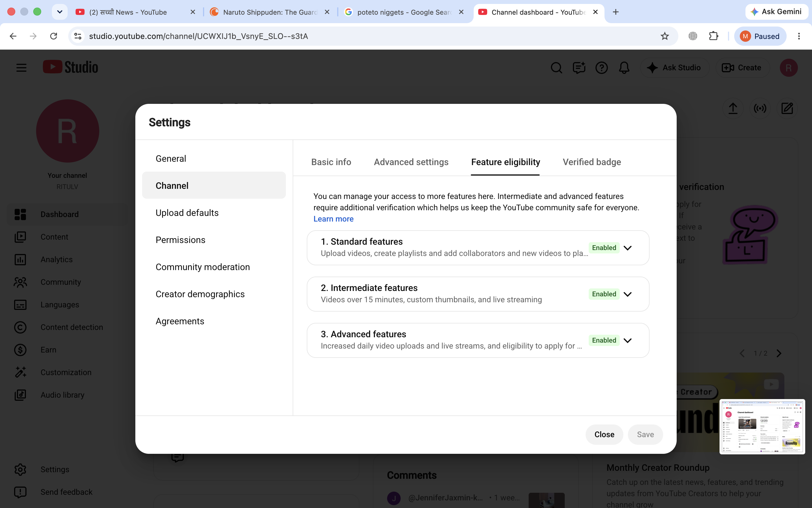Switch to the Feature eligibility tab
Image resolution: width=812 pixels, height=508 pixels.
pyautogui.click(x=505, y=162)
